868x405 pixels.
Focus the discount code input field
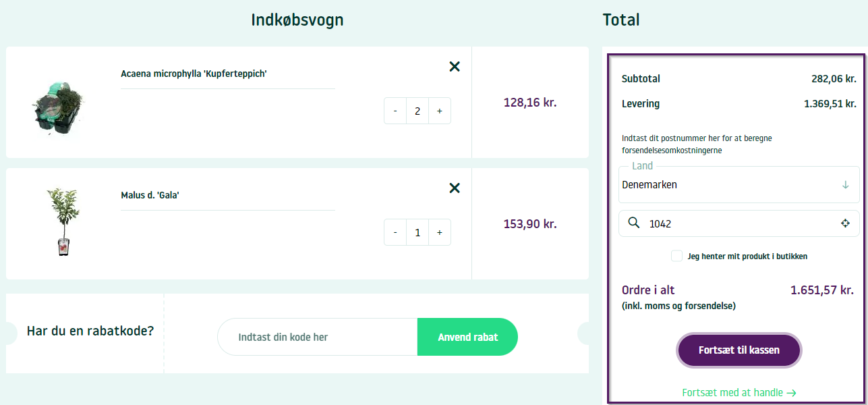[x=317, y=337]
